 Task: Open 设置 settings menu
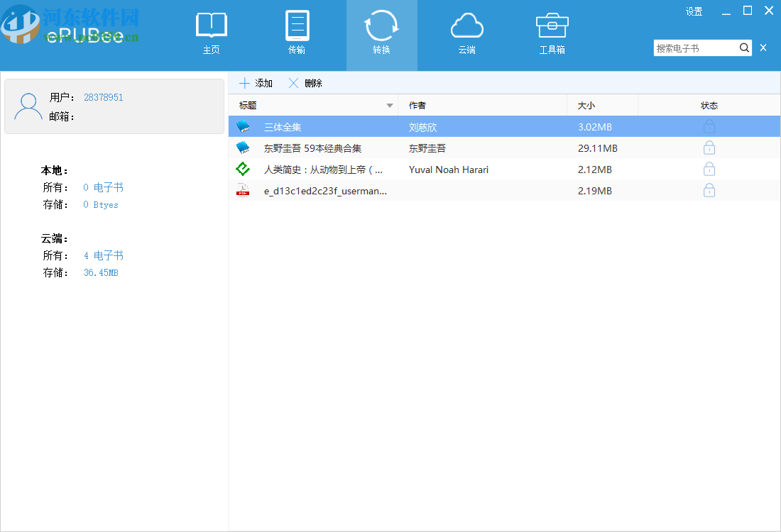click(694, 11)
